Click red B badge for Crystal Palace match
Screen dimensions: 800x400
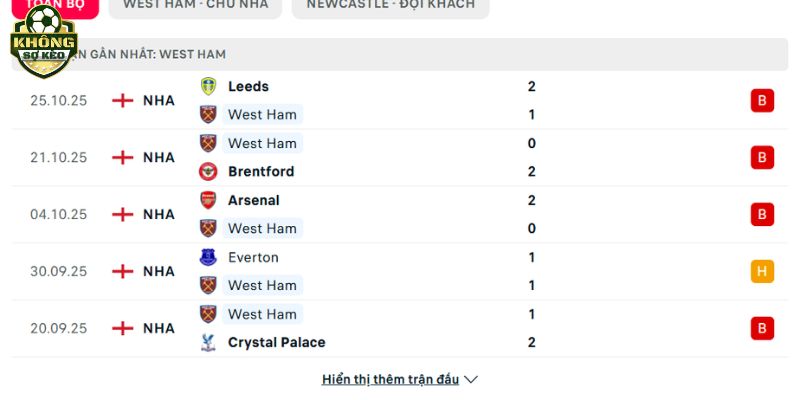[762, 328]
